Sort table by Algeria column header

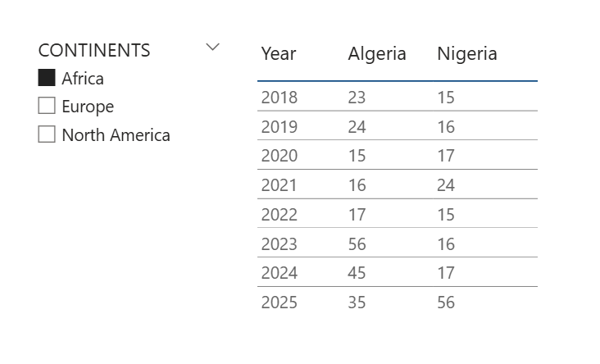click(377, 54)
